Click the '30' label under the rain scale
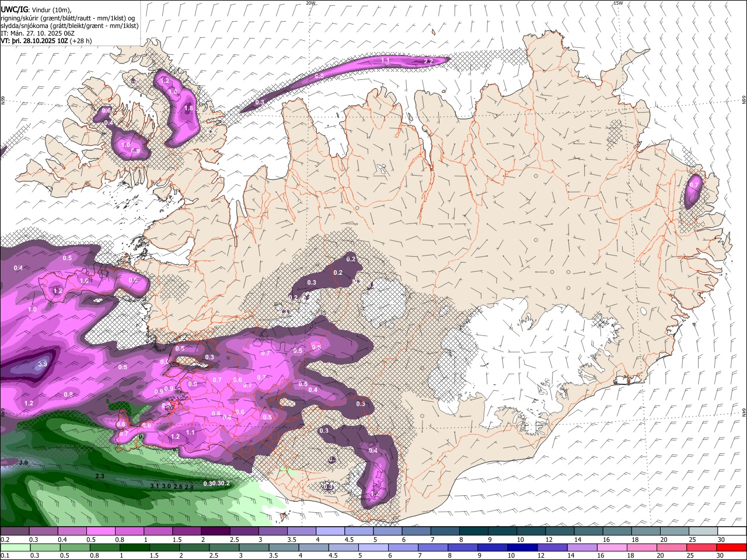The image size is (747, 560). pos(720,556)
